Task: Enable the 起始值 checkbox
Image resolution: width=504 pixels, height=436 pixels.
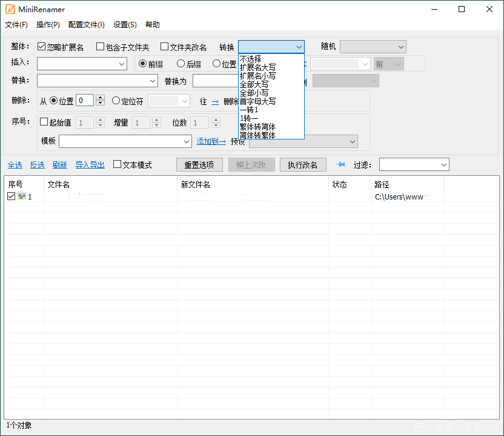Action: tap(44, 122)
